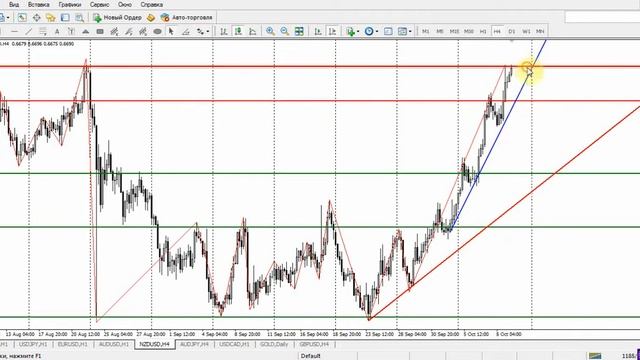Select the H4 timeframe

click(497, 31)
